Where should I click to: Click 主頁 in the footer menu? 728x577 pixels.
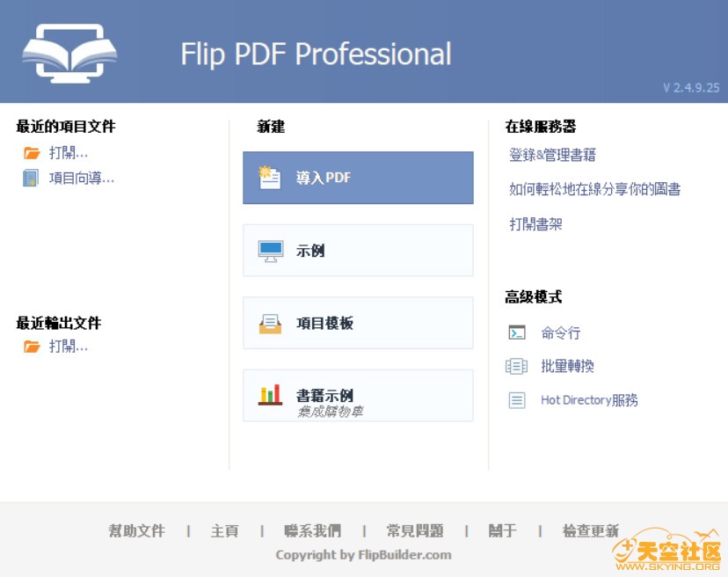coord(225,530)
